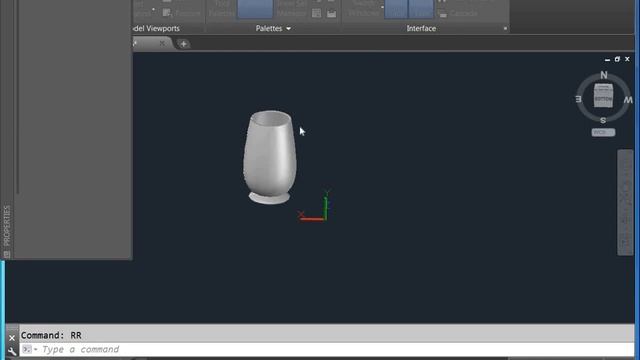Select the 3D vase solid
The width and height of the screenshot is (640, 360).
(x=270, y=157)
